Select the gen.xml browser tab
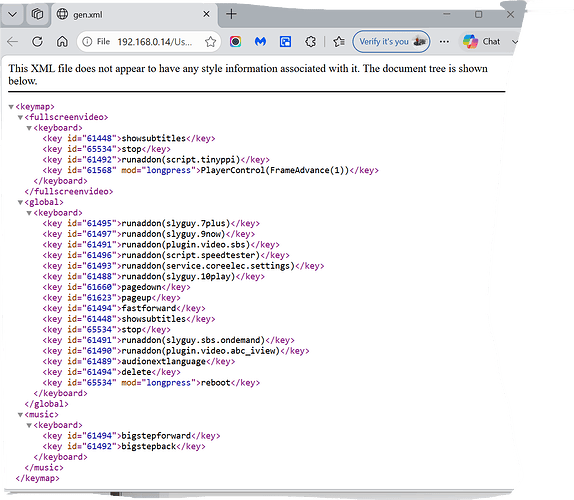Viewport: 574px width, 500px height. (134, 15)
